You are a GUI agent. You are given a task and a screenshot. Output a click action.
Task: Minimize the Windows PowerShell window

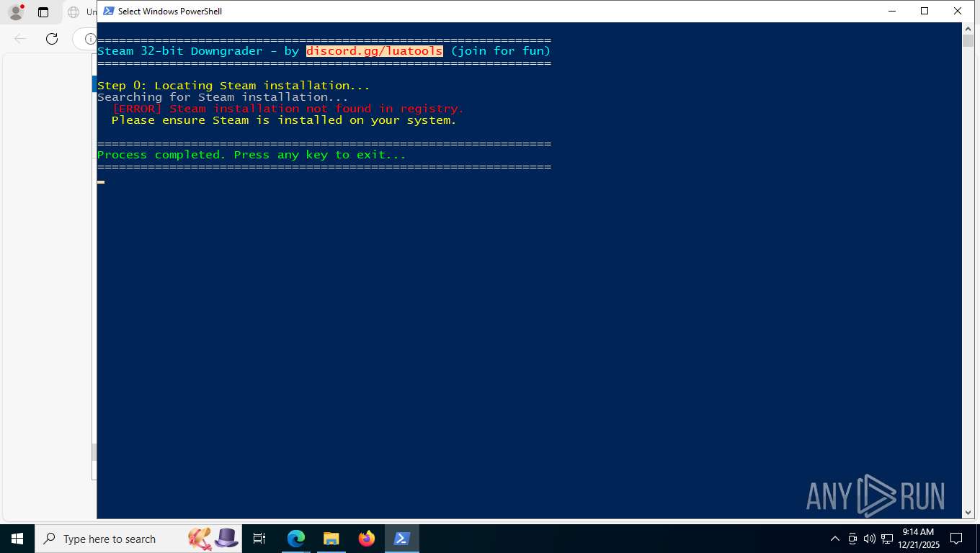tap(892, 11)
